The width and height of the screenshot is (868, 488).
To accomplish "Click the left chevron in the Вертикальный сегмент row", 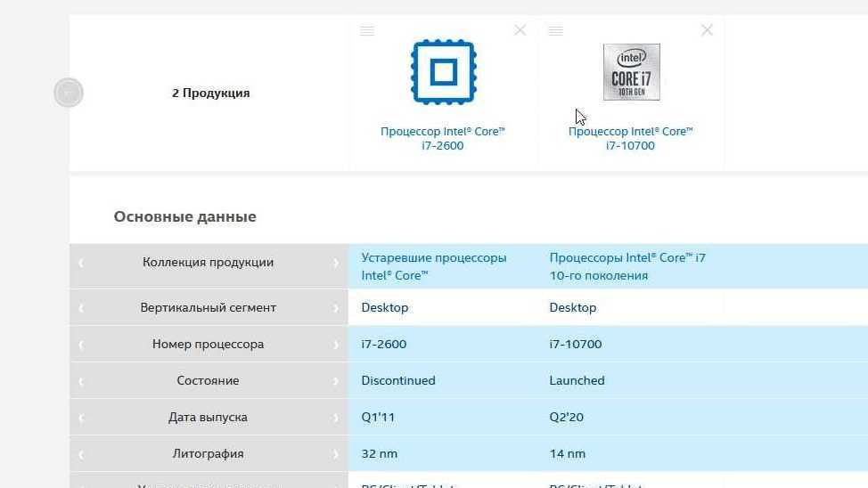I will pos(81,308).
